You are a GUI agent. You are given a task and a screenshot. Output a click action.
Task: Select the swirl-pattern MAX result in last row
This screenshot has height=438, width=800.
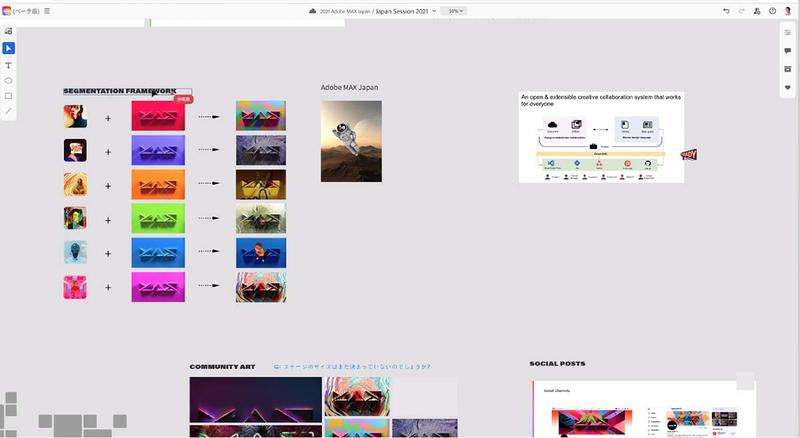click(x=261, y=286)
